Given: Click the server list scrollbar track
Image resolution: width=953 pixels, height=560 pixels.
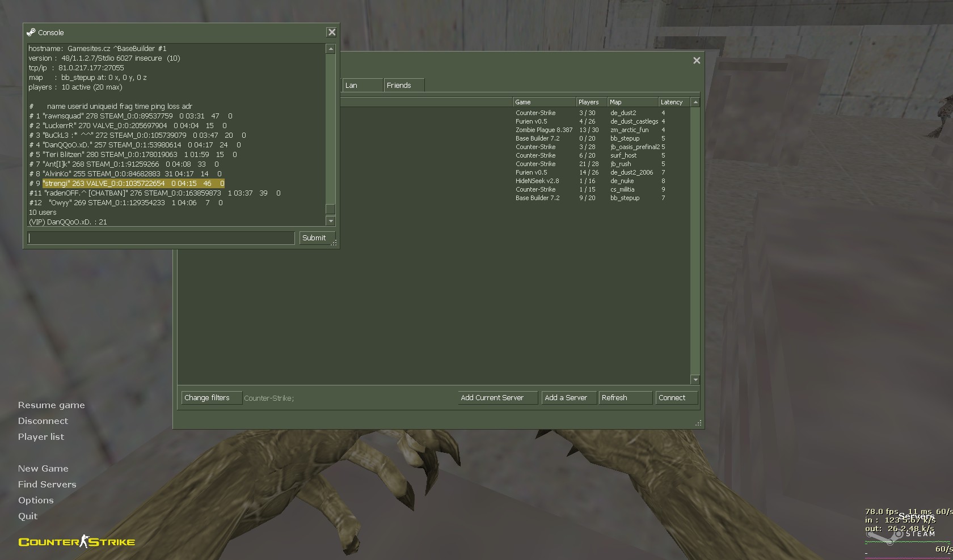Looking at the screenshot, I should click(695, 240).
